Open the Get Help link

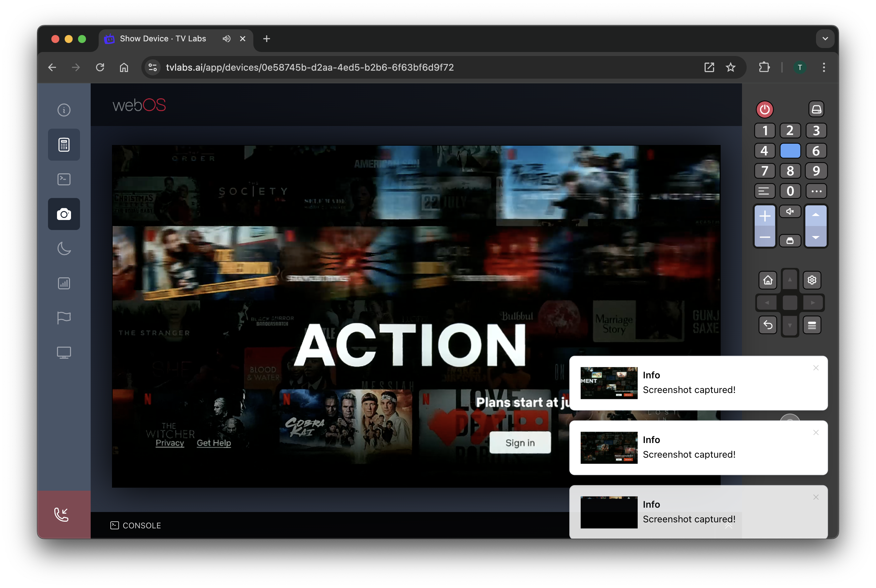tap(214, 443)
